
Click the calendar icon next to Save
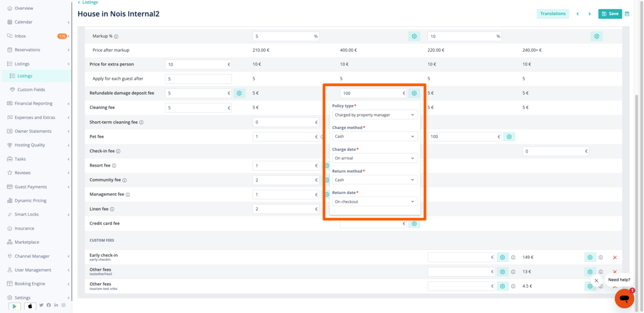627,14
